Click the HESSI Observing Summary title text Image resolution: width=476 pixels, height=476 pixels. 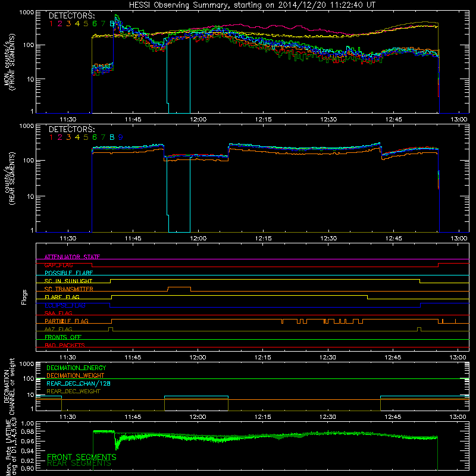pos(252,5)
